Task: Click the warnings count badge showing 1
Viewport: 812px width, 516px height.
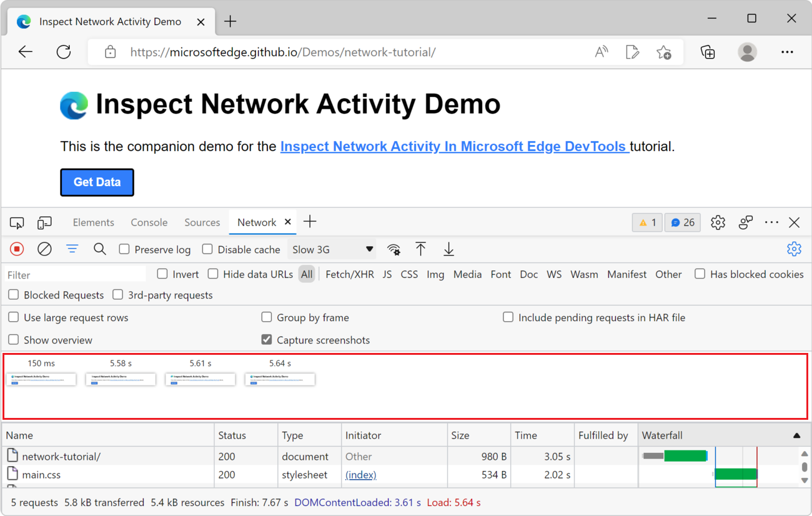Action: 647,222
